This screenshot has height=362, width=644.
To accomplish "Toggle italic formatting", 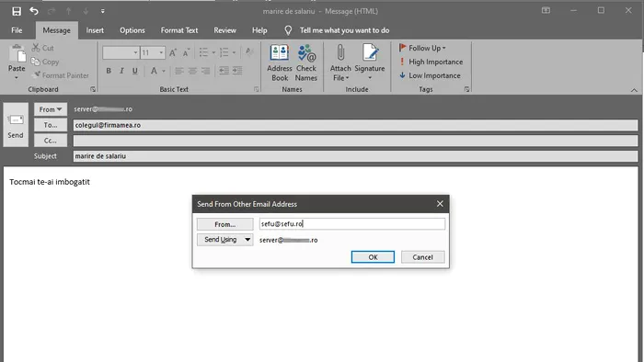I will [x=121, y=71].
